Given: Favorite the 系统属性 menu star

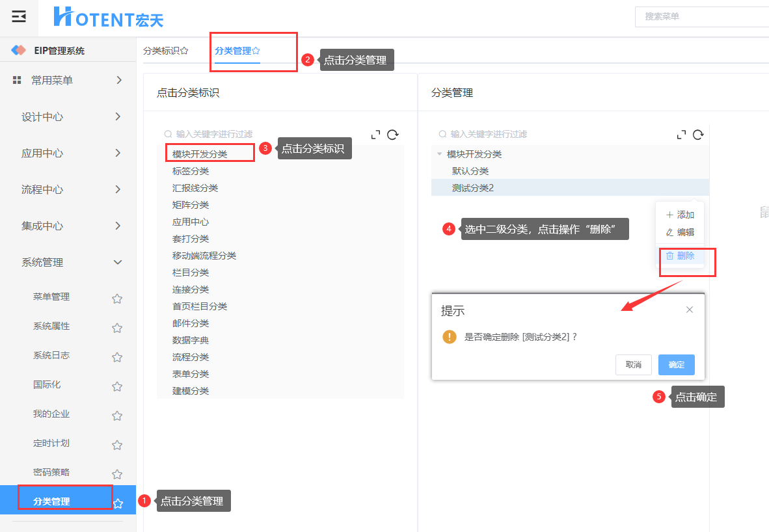Looking at the screenshot, I should coord(117,328).
